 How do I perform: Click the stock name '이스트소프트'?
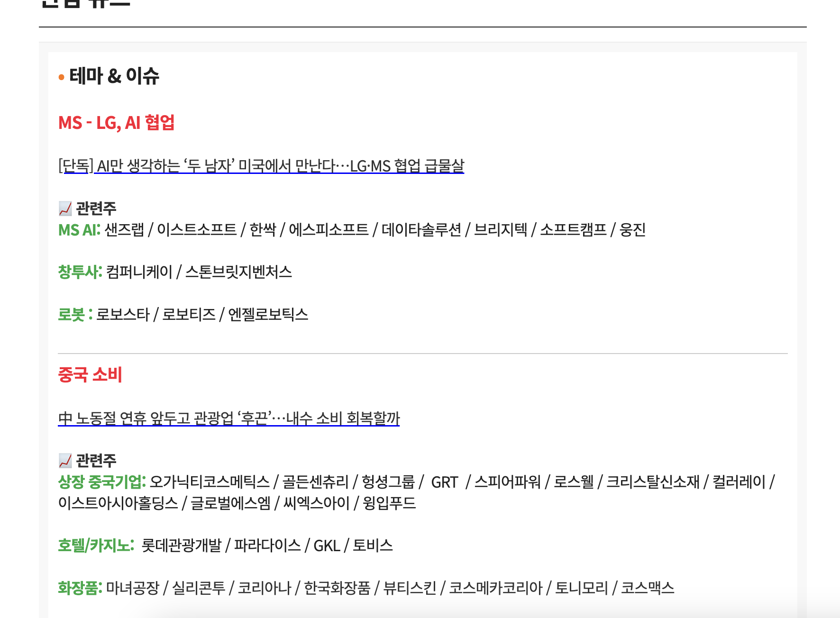coord(197,230)
